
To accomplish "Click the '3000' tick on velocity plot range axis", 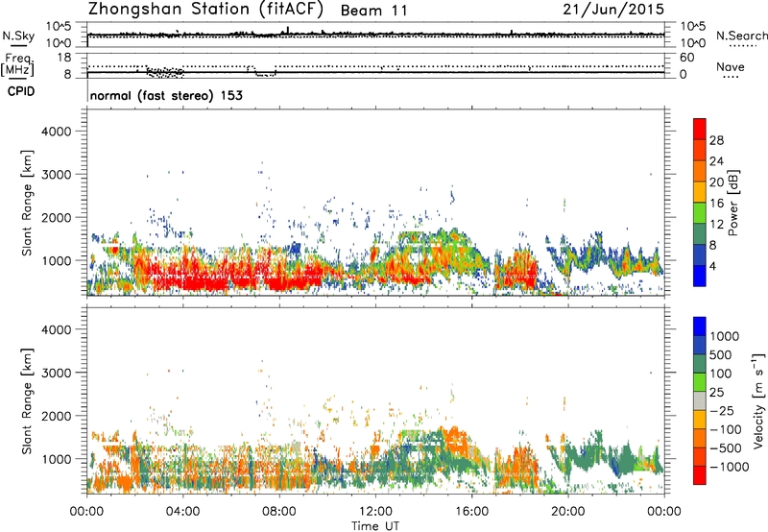I will click(x=57, y=373).
